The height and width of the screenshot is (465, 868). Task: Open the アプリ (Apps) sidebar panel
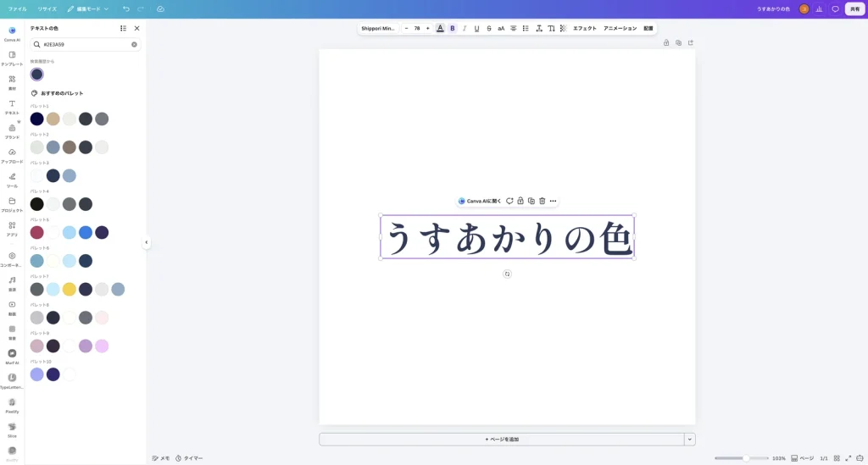[12, 229]
